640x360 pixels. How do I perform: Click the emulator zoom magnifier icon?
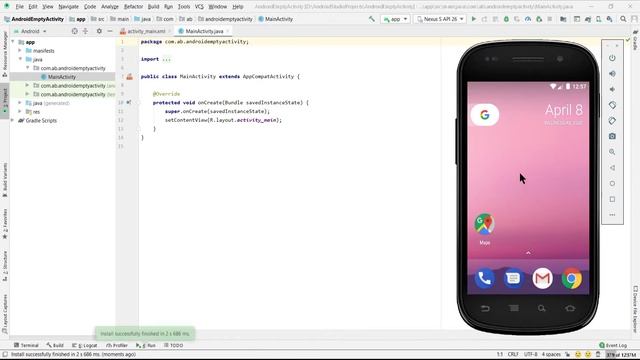click(x=612, y=152)
